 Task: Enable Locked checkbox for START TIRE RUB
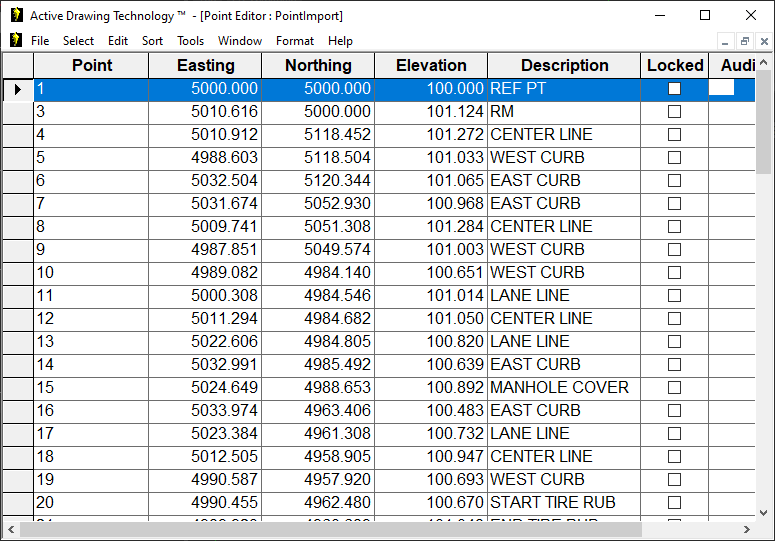coord(674,503)
